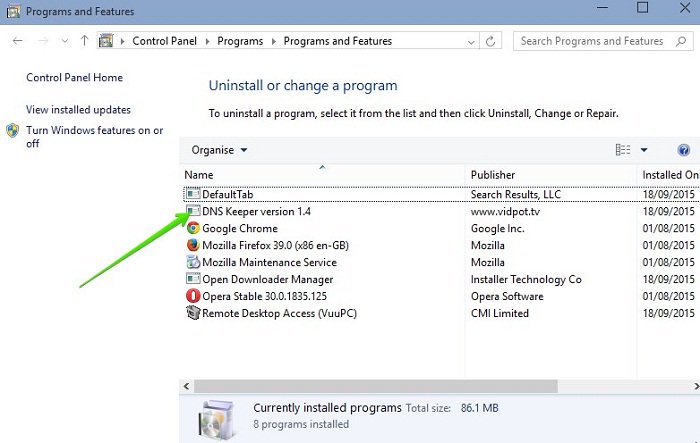
Task: Refresh the Programs and Features list
Action: [x=490, y=41]
